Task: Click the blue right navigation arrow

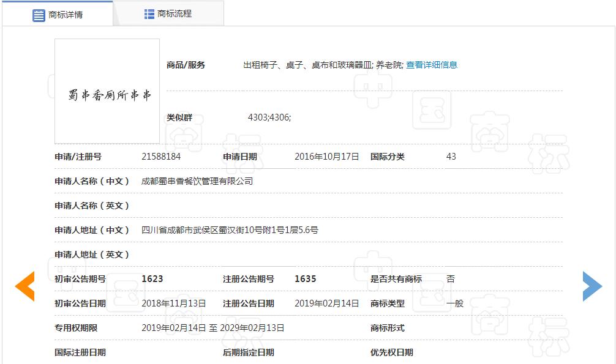Action: (x=592, y=285)
